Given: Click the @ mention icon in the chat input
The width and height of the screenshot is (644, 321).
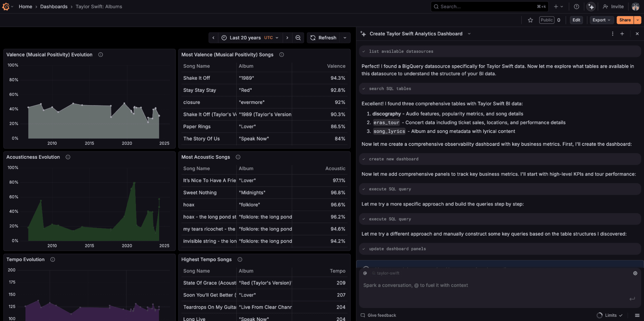Looking at the screenshot, I should (x=364, y=273).
